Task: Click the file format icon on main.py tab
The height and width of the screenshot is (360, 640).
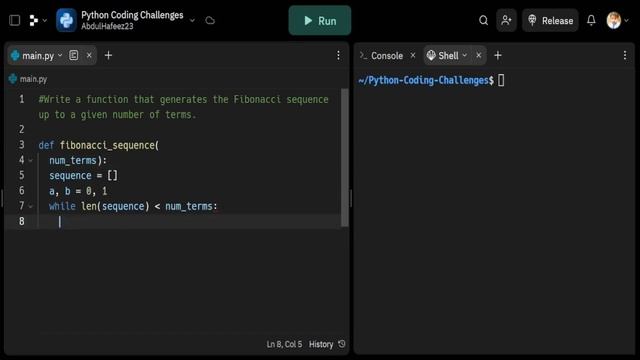Action: (73, 55)
